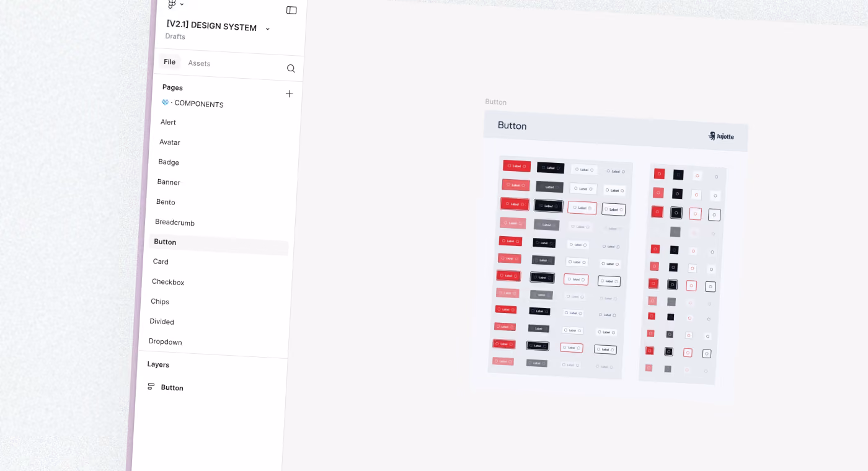
Task: Open the Dropdown page
Action: tap(165, 341)
